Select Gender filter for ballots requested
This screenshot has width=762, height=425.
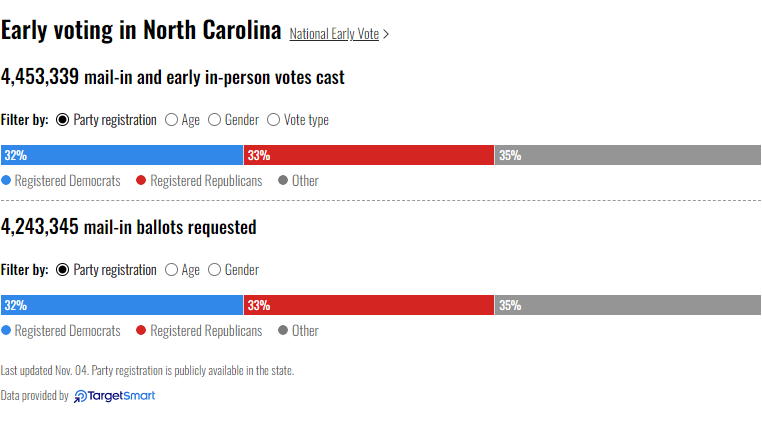click(x=215, y=270)
